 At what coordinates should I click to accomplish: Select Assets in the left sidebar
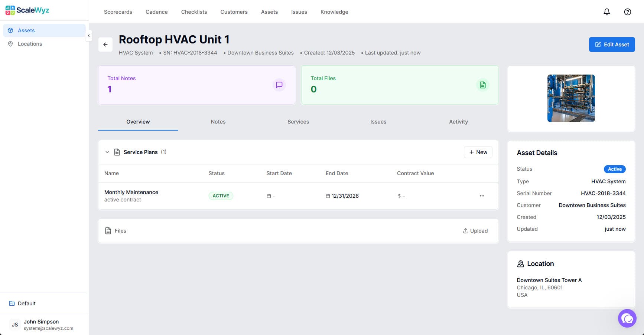(x=26, y=30)
